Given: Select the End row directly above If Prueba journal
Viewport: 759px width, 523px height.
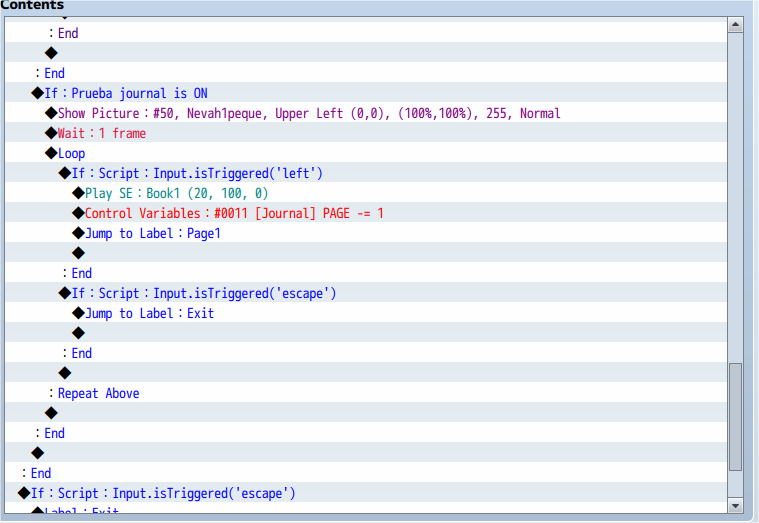Looking at the screenshot, I should 365,73.
